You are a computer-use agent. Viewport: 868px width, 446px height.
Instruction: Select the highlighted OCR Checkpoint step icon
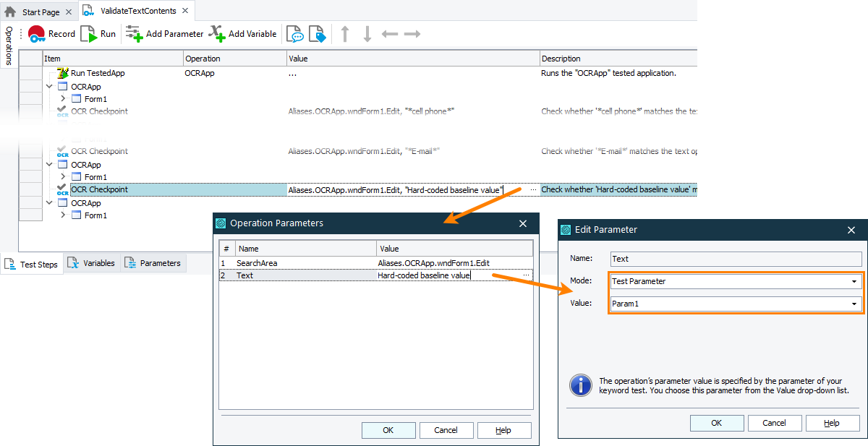tap(62, 189)
